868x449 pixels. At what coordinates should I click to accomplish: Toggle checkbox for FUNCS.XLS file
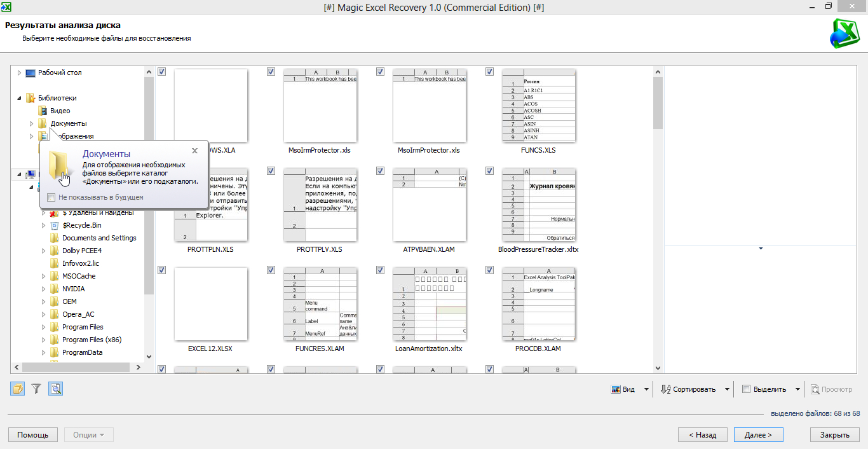click(489, 72)
